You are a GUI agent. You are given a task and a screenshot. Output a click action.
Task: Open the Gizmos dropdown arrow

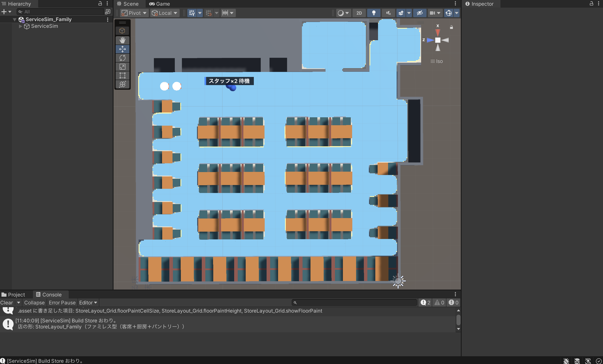click(x=457, y=13)
